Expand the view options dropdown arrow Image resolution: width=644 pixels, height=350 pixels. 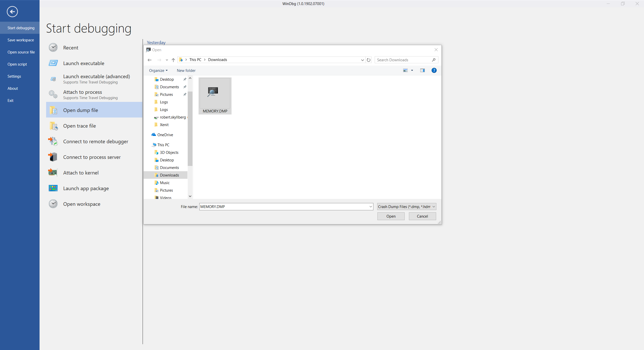tap(412, 70)
